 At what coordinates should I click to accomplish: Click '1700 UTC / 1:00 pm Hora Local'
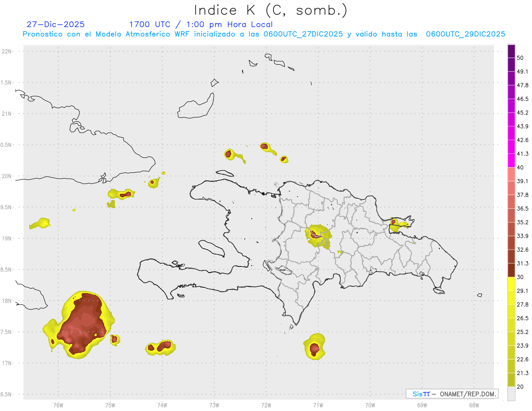tap(201, 24)
